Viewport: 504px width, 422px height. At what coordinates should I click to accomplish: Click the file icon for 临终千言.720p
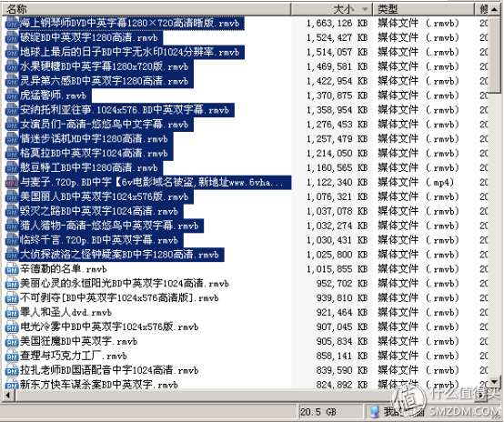pyautogui.click(x=12, y=240)
